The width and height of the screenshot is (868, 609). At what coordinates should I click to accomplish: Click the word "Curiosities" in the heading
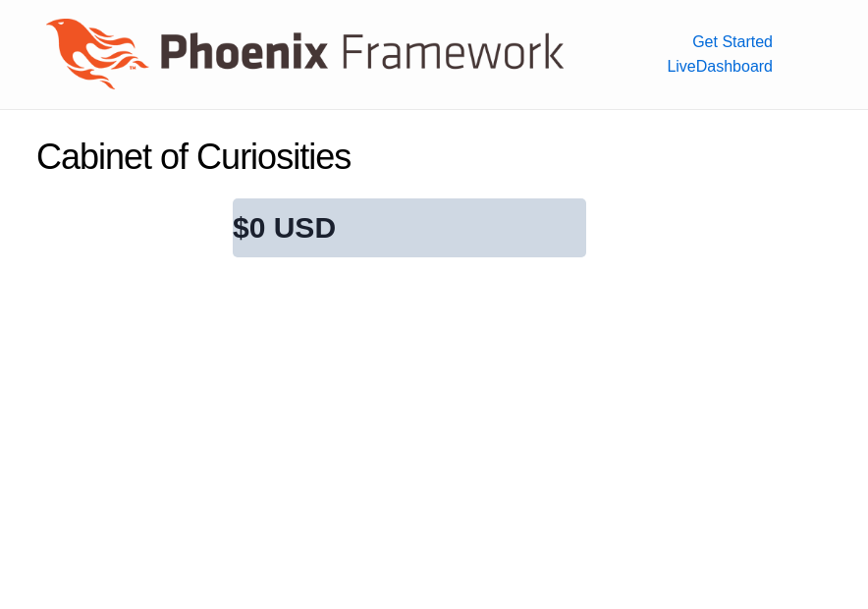[x=273, y=157]
